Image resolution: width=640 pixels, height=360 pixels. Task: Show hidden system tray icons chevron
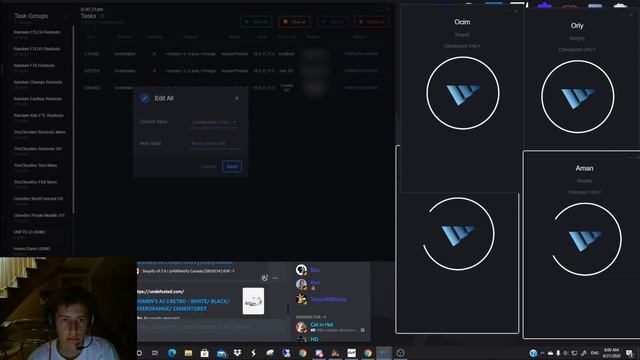[542, 353]
